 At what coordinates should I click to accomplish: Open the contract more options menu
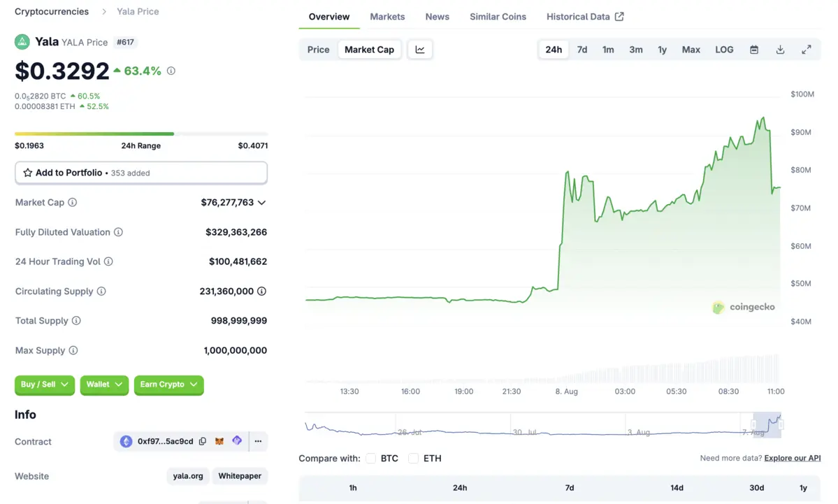[258, 442]
